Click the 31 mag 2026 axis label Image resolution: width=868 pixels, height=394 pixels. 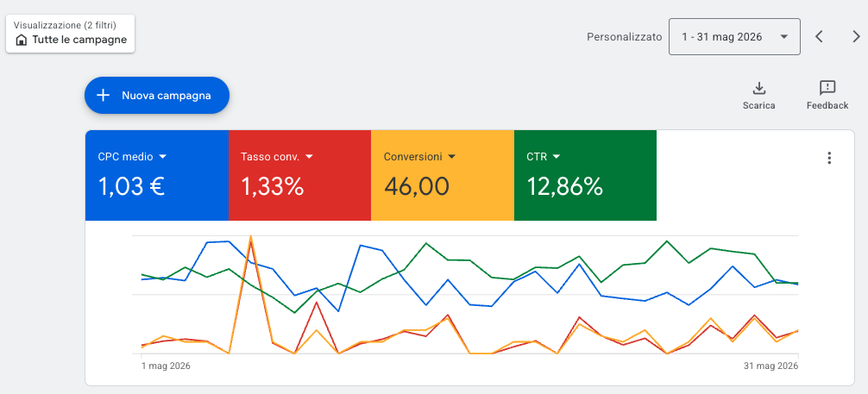point(770,366)
